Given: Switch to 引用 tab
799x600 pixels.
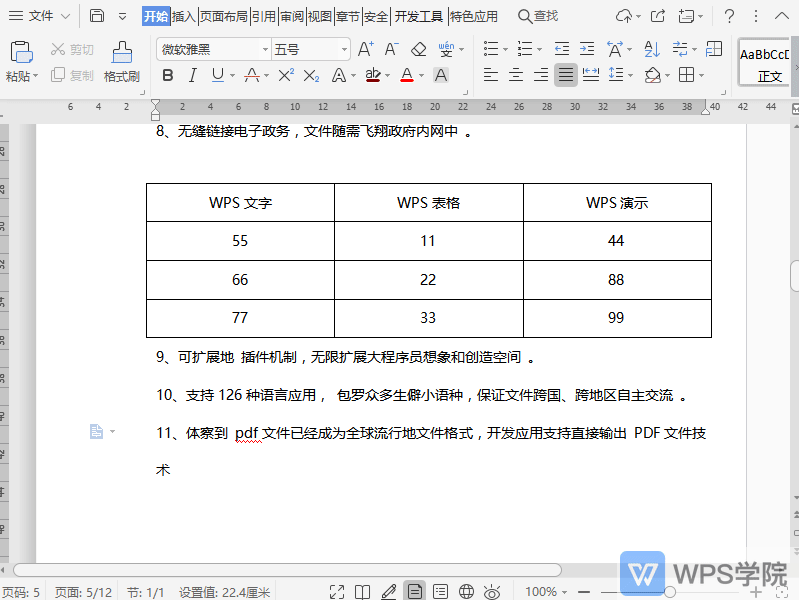Looking at the screenshot, I should pyautogui.click(x=264, y=16).
